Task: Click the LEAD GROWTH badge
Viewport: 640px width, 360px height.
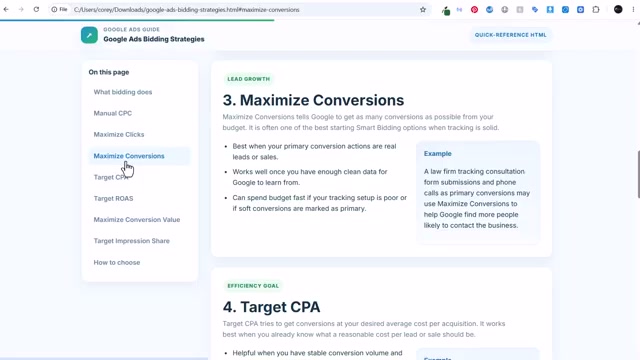Action: [x=249, y=79]
